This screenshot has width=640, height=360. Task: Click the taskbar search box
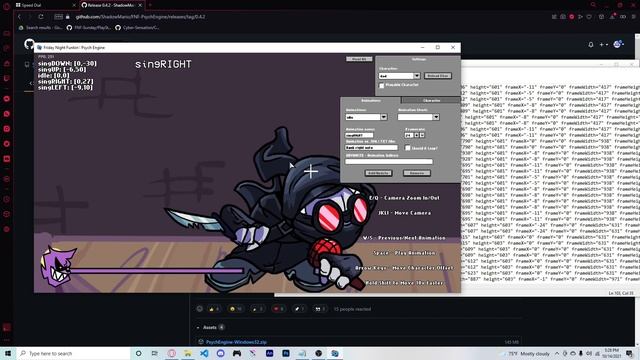point(73,353)
